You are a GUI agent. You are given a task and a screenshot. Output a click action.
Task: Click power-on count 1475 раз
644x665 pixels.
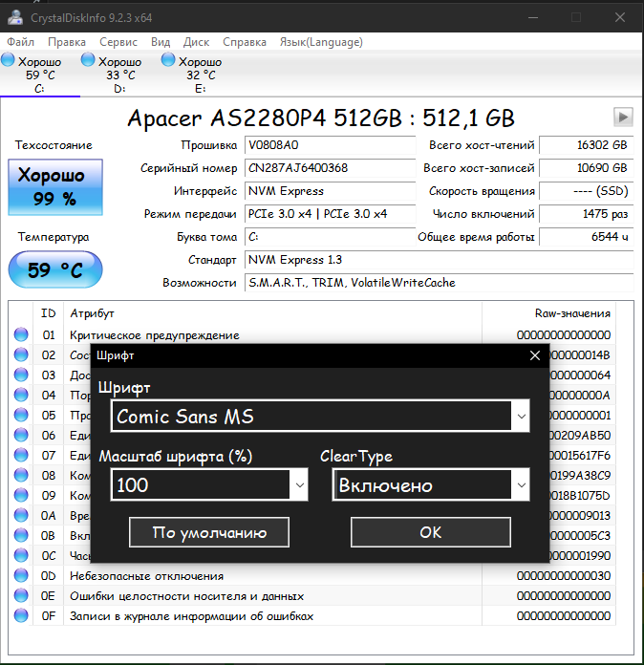[587, 214]
